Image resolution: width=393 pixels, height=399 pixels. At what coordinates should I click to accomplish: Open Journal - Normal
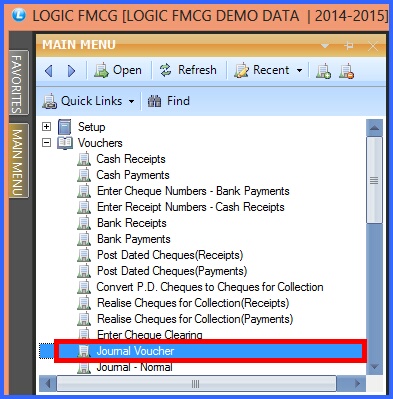tap(135, 367)
